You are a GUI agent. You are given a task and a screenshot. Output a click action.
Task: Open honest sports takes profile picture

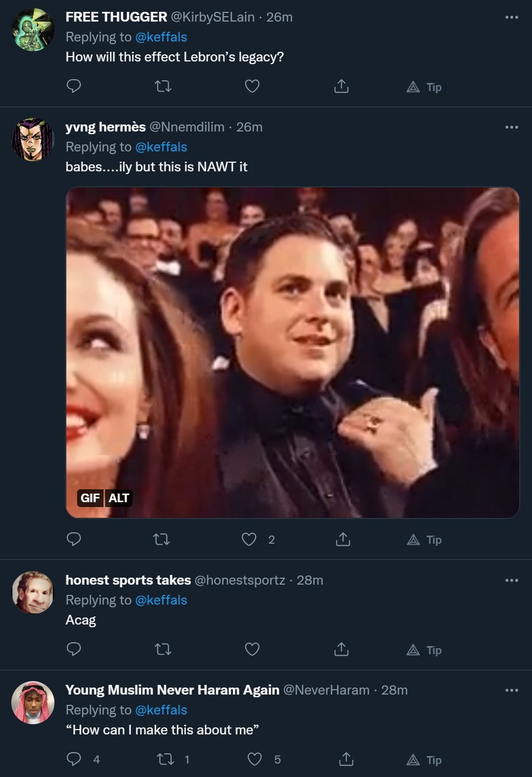(x=33, y=593)
